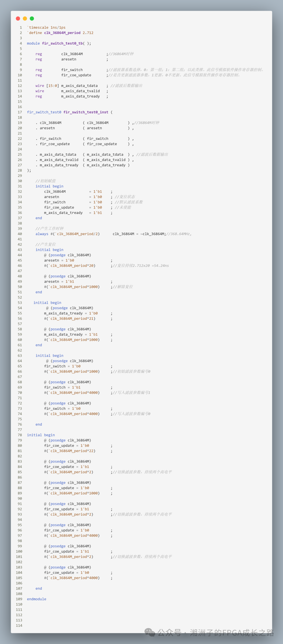Click the .fir_coe_update port on line 23

pos(53,144)
